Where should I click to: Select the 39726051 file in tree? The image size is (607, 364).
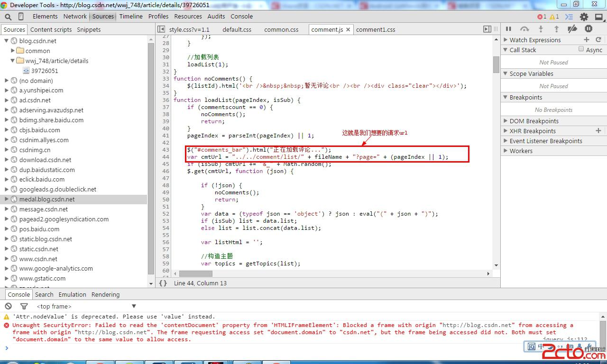pos(45,71)
